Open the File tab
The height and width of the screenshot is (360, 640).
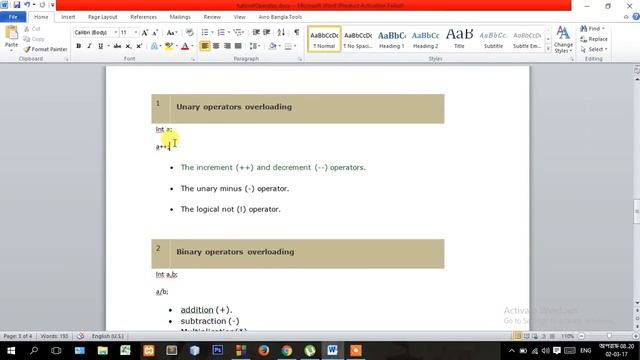[x=13, y=17]
